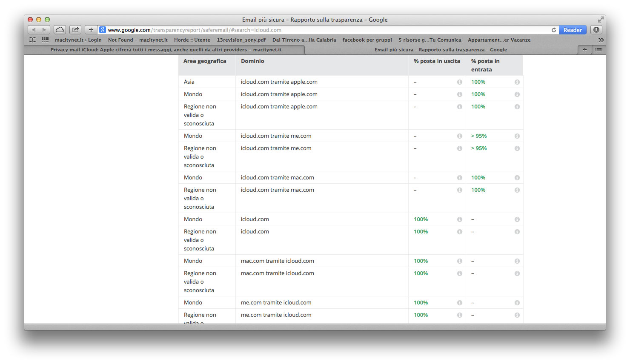Click the new tab plus button

pos(584,50)
